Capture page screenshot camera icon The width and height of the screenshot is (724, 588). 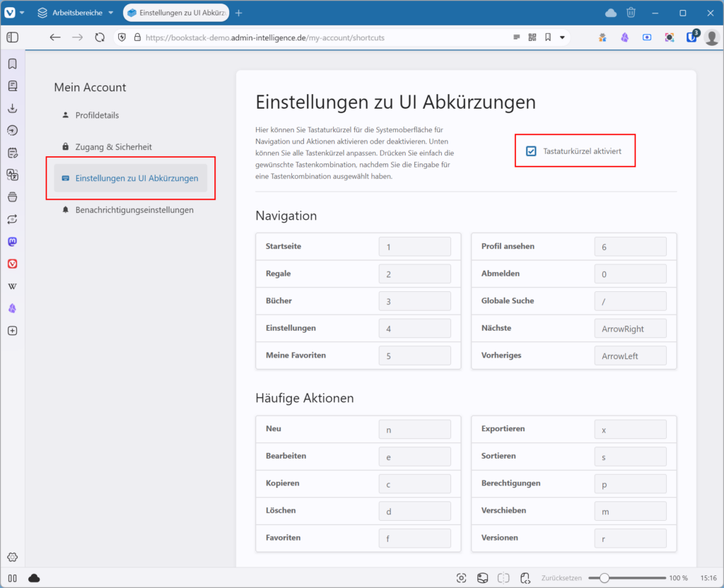tap(461, 578)
